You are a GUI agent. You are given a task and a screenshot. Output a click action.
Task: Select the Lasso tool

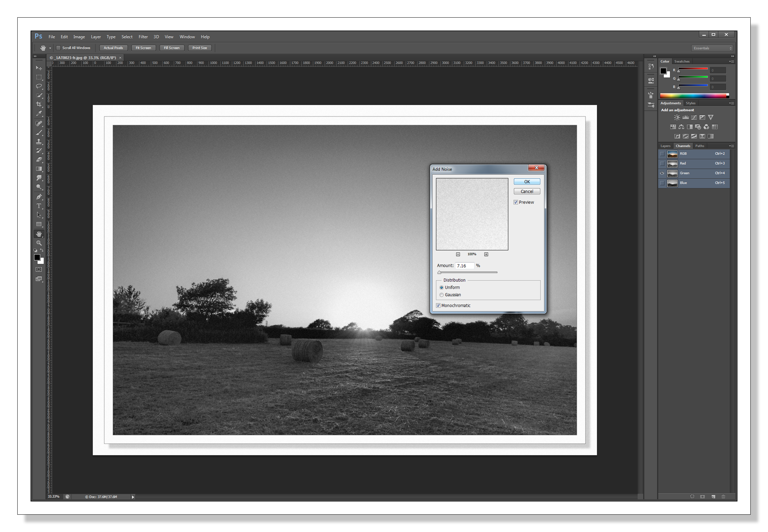pyautogui.click(x=39, y=86)
